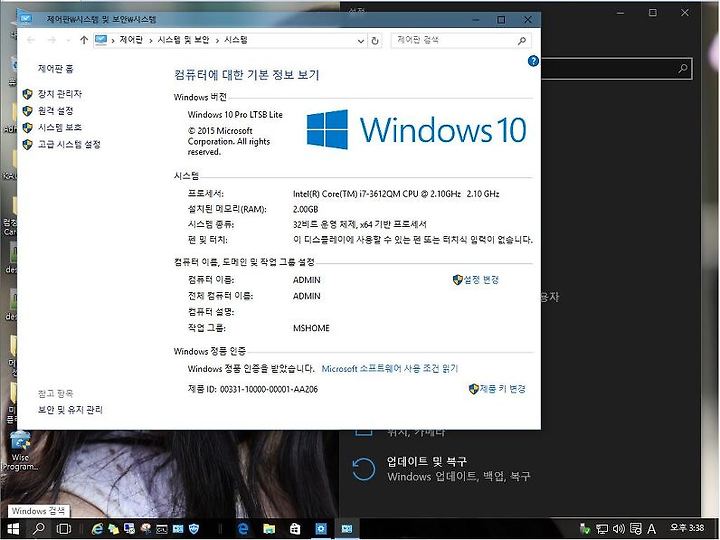The width and height of the screenshot is (720, 540).
Task: Click the shield icon next to 시스템 보호
Action: pos(28,128)
